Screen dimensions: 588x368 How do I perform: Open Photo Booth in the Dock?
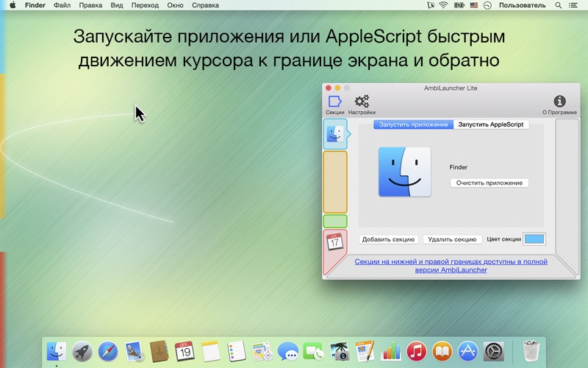pos(340,352)
